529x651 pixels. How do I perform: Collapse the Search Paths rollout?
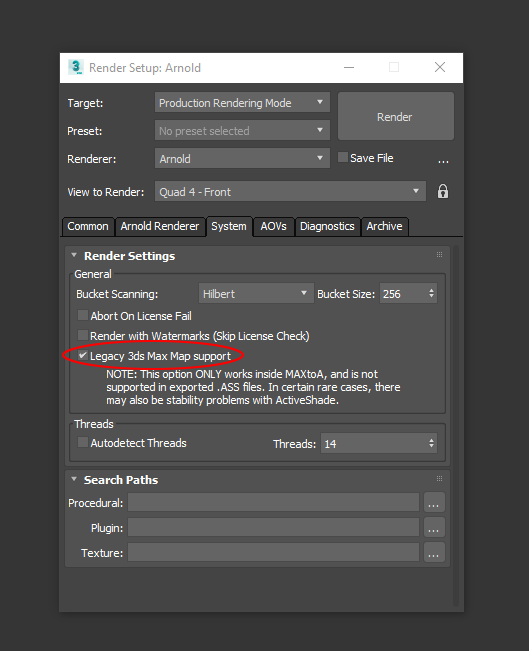[74, 479]
